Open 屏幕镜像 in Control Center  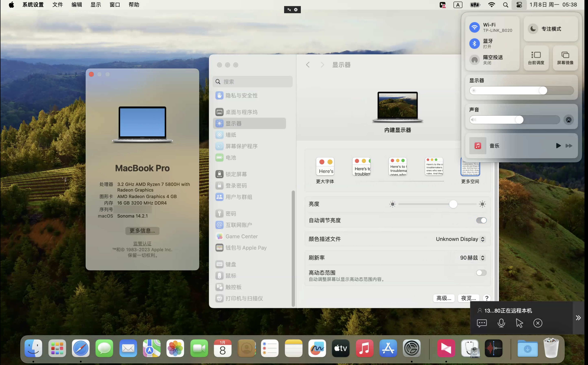(x=565, y=58)
